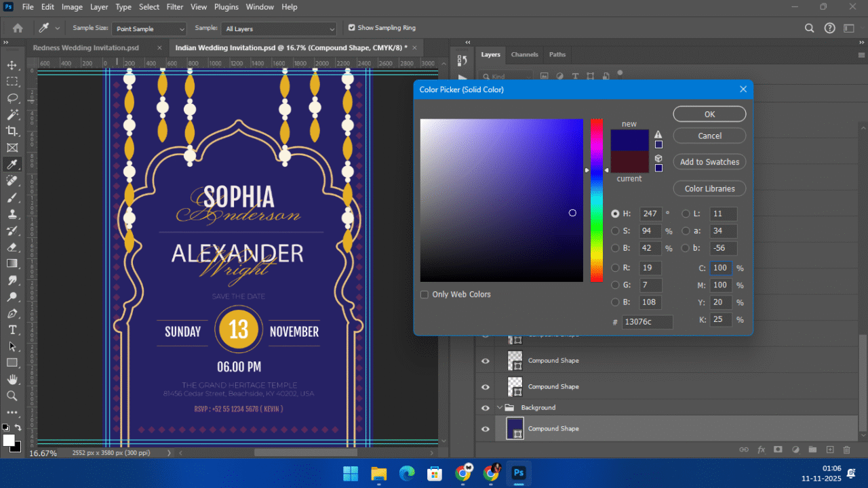Click the create new layer icon
The image size is (868, 488).
[x=829, y=449]
